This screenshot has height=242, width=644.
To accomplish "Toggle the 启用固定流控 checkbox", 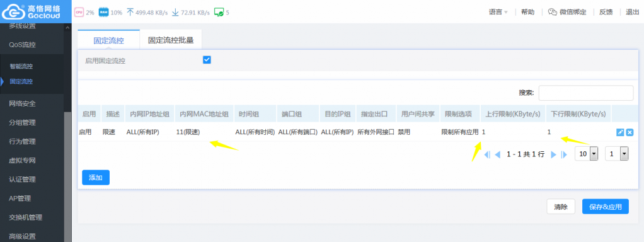I will (207, 60).
